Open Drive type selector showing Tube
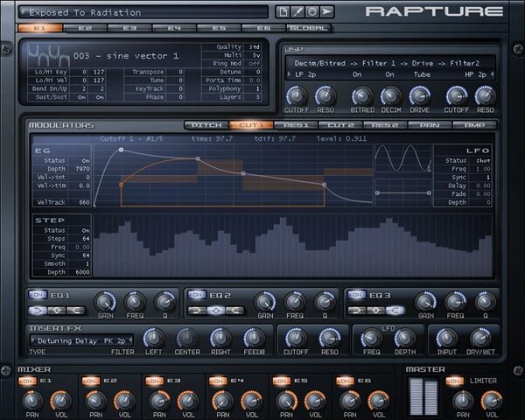 click(x=422, y=74)
